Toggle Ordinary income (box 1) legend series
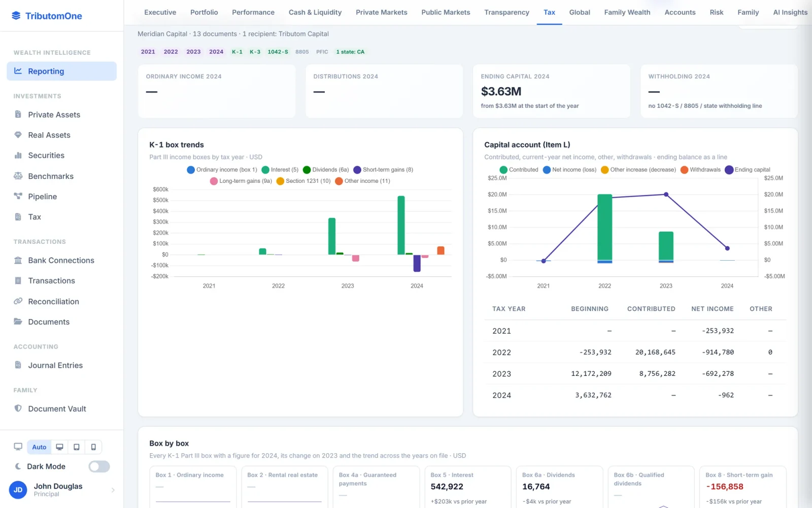This screenshot has width=812, height=508. coord(222,170)
